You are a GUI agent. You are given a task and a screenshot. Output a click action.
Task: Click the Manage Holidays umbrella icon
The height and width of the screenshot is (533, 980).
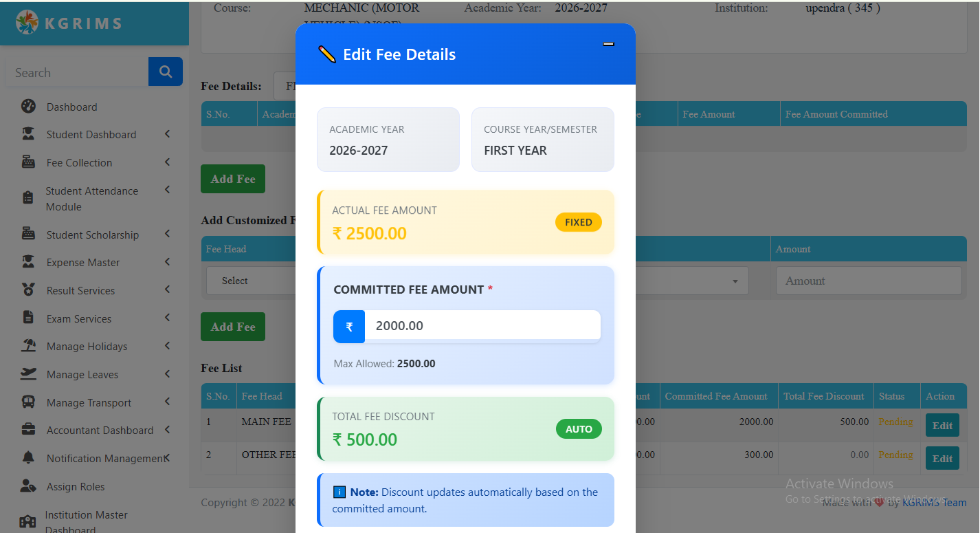coord(28,346)
